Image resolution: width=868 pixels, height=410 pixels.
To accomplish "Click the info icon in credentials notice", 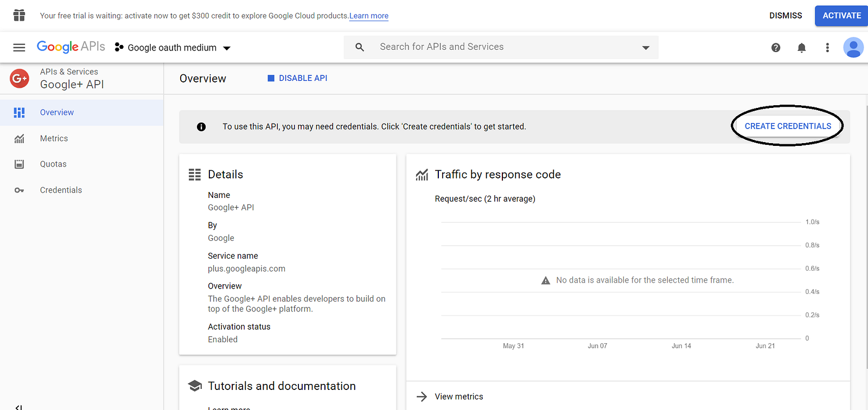I will coord(201,127).
